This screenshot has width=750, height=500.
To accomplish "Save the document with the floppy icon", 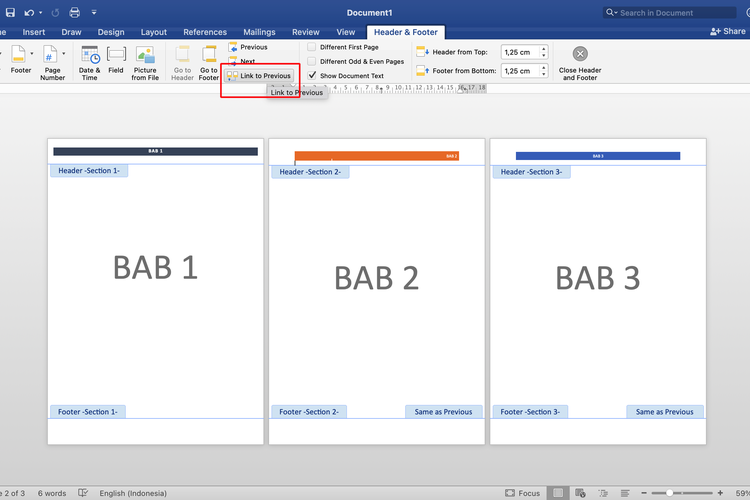I will coord(10,12).
